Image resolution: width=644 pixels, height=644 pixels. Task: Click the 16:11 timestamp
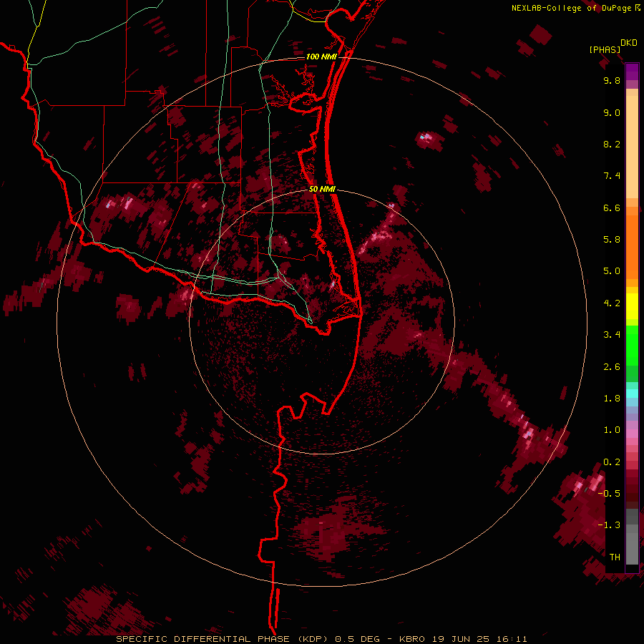pyautogui.click(x=511, y=639)
